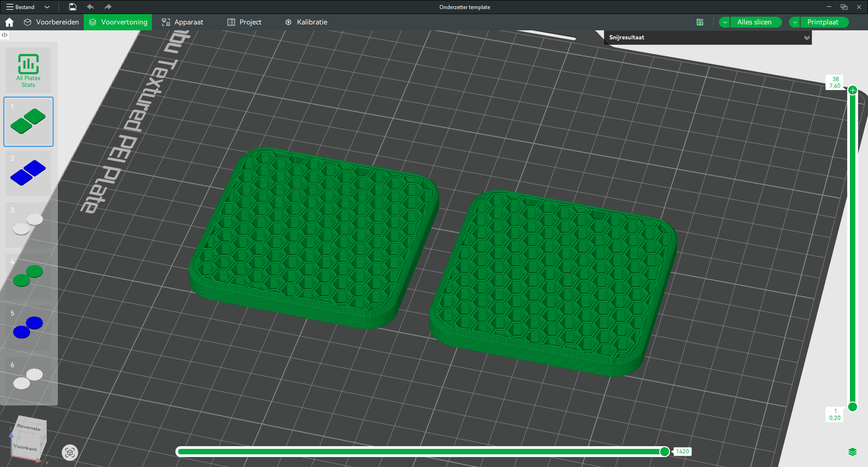
Task: Expand the Printplaat dropdown arrow
Action: coord(795,22)
